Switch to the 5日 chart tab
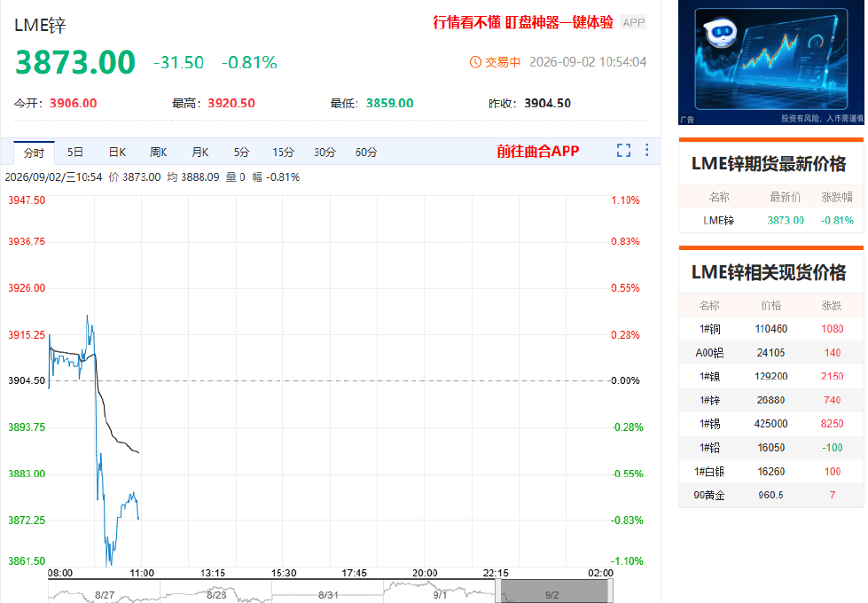 (x=75, y=153)
